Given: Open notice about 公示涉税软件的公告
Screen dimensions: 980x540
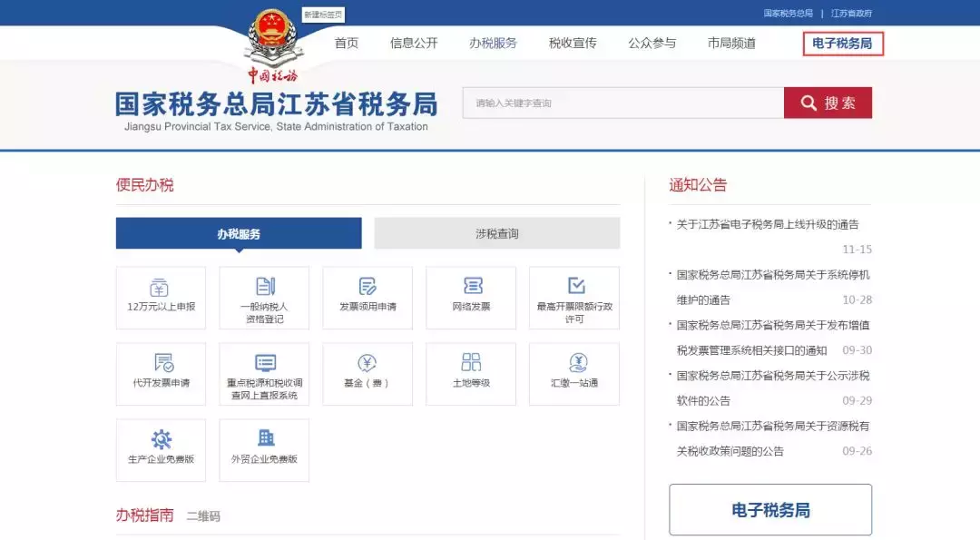Looking at the screenshot, I should pyautogui.click(x=772, y=388).
